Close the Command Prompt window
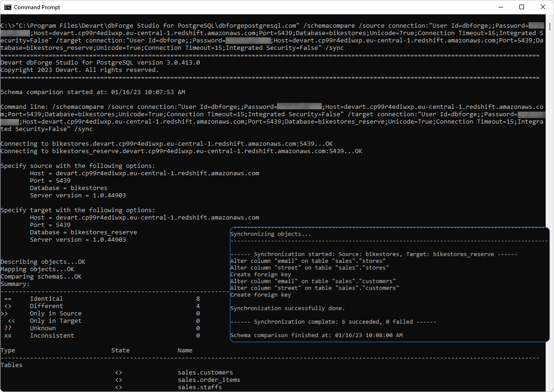Viewport: 554px width, 392px height. coord(543,7)
